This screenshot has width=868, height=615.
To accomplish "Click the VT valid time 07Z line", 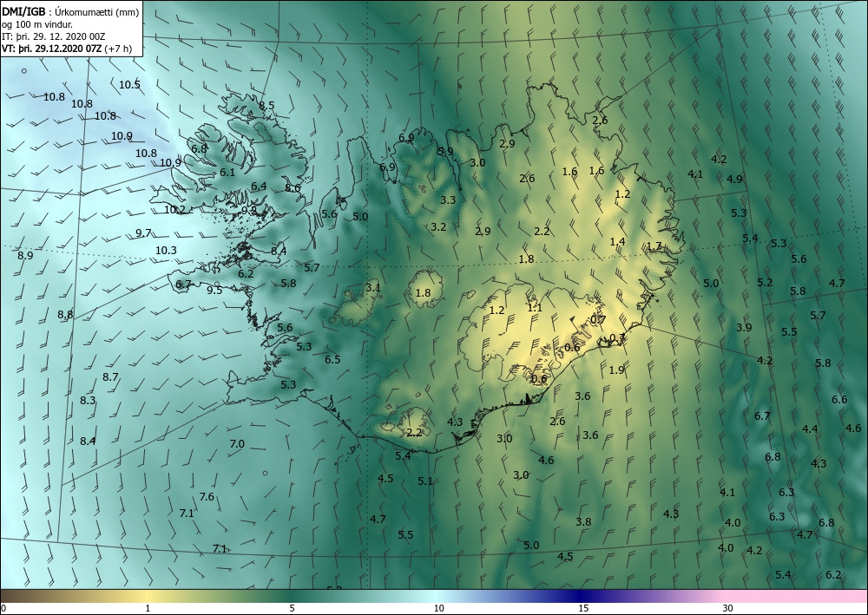I will coord(52,48).
